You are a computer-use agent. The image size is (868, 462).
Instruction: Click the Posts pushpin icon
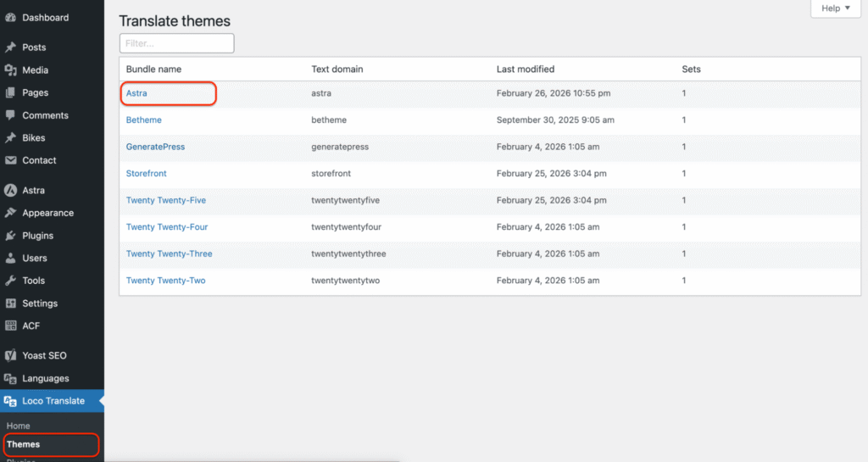11,47
